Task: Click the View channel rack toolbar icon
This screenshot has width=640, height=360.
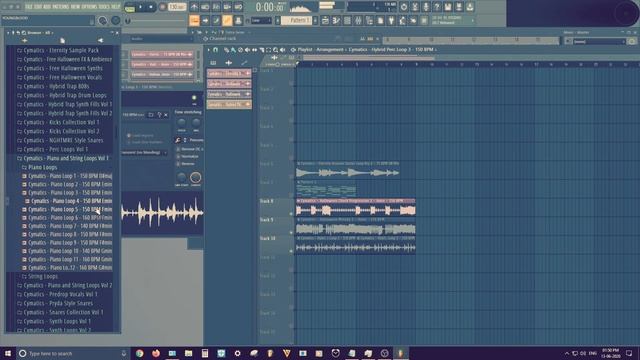Action: pyautogui.click(x=347, y=20)
